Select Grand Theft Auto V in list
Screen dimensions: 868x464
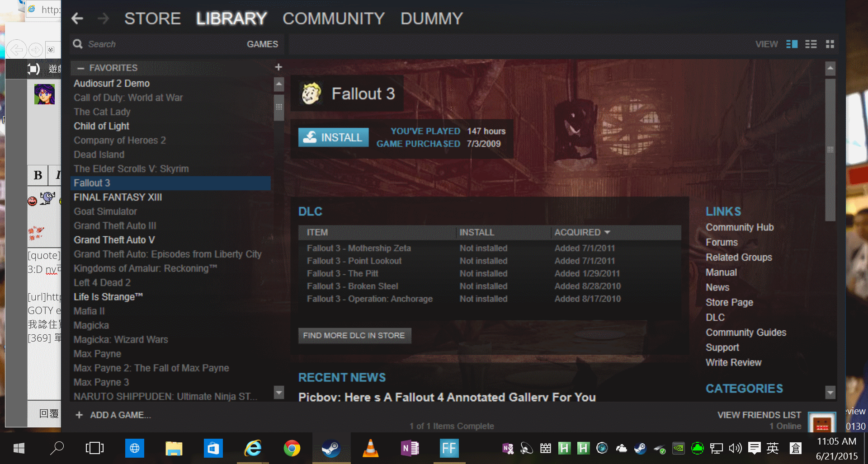point(114,240)
